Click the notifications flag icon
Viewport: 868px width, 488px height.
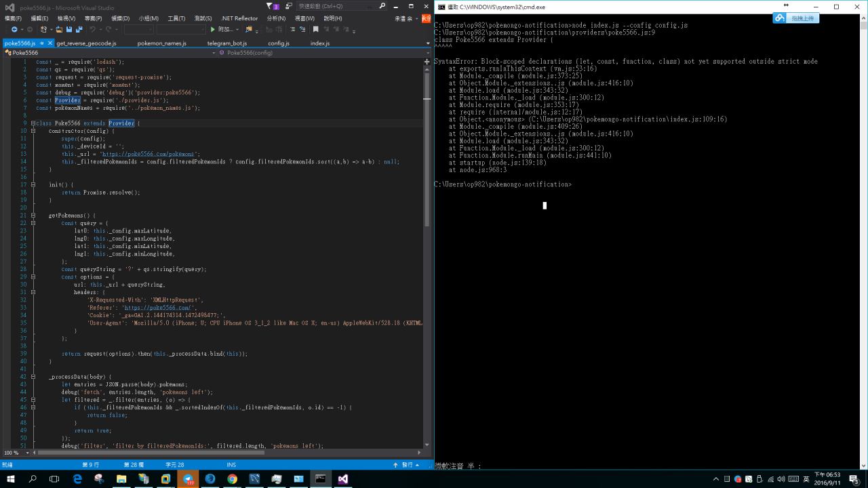coord(270,6)
